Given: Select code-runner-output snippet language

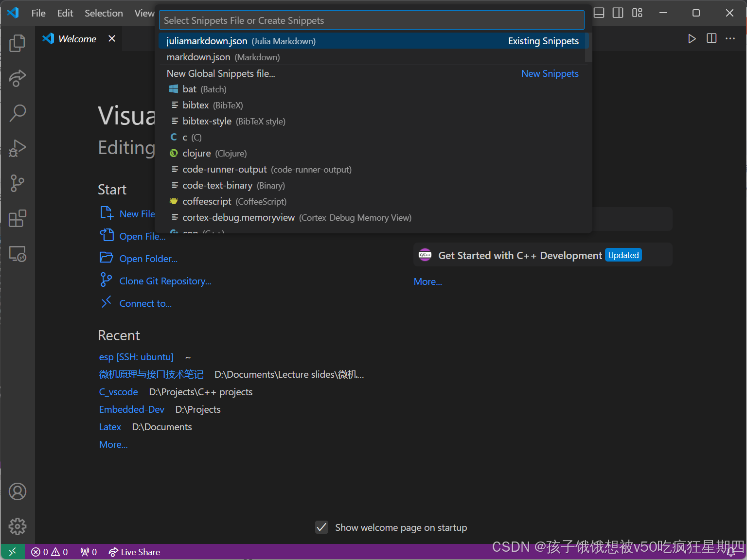Looking at the screenshot, I should point(373,169).
